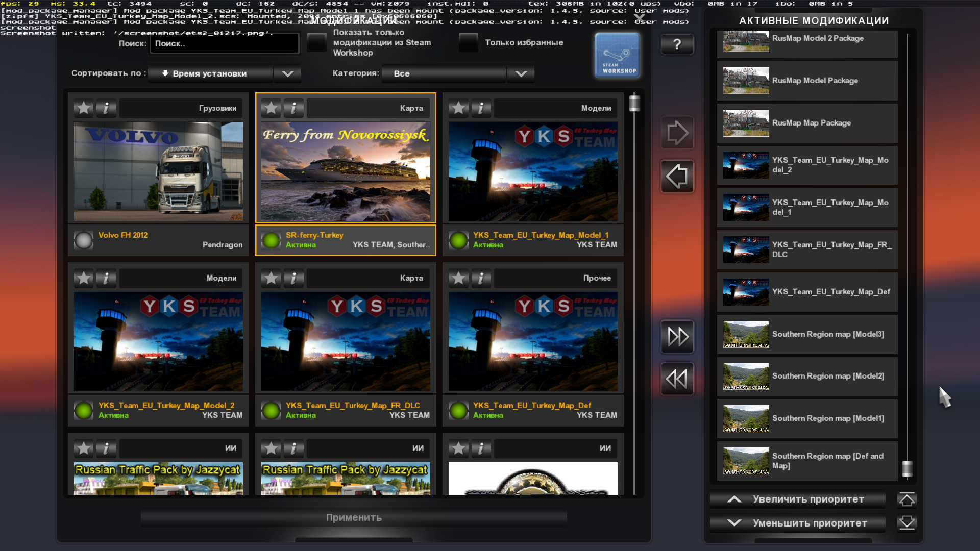Screen dimensions: 980x551
Task: Click the move-right arrow to activate mod
Action: (x=677, y=133)
